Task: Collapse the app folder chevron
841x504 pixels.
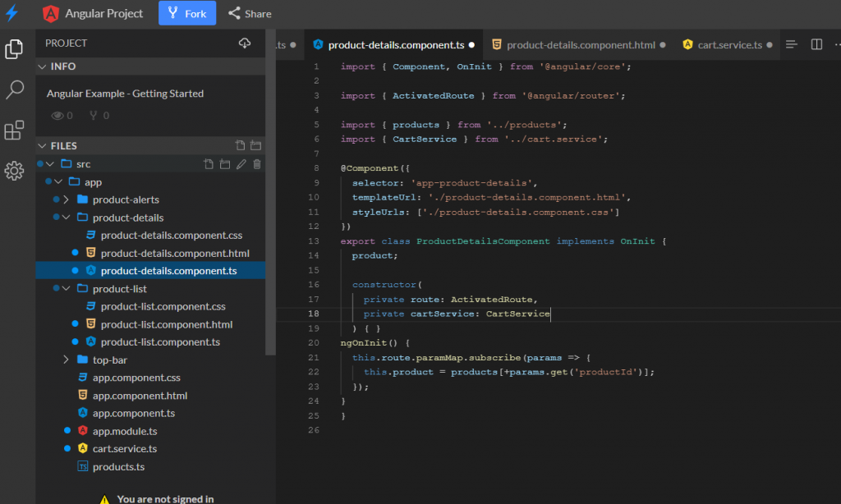Action: pos(58,181)
